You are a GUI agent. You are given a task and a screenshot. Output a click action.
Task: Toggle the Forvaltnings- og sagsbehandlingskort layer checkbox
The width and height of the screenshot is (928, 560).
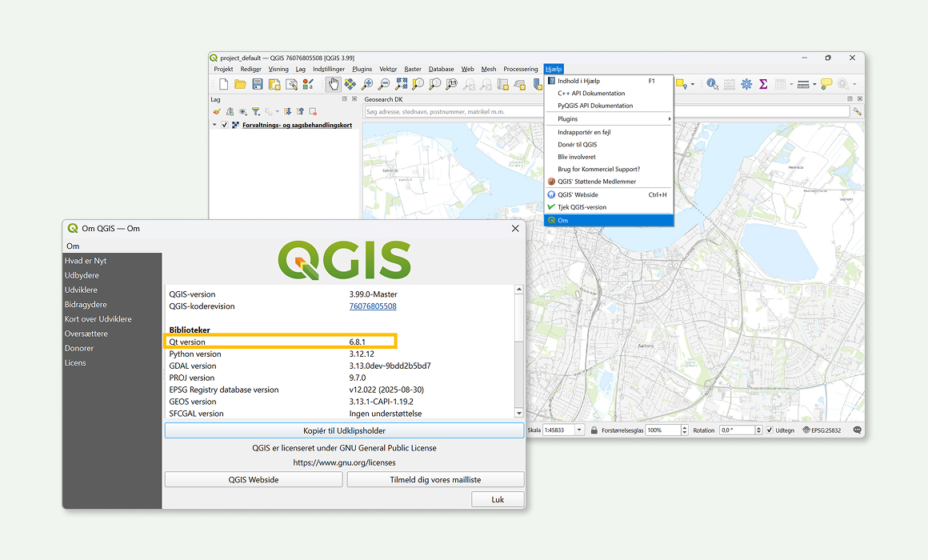(x=225, y=126)
